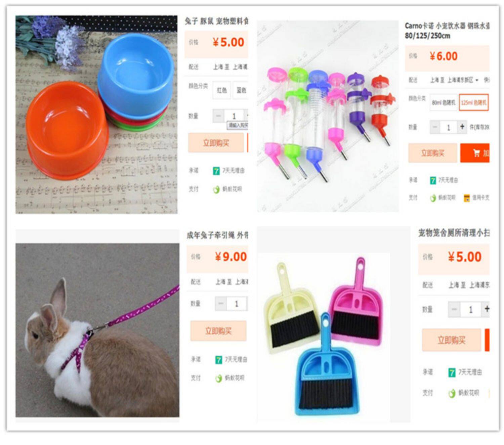Decrease dustpan quantity with minus button
The width and height of the screenshot is (504, 445).
click(x=454, y=309)
